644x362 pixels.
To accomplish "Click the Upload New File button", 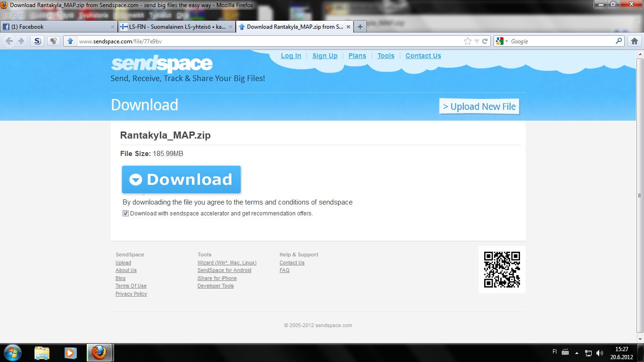I will coord(479,107).
